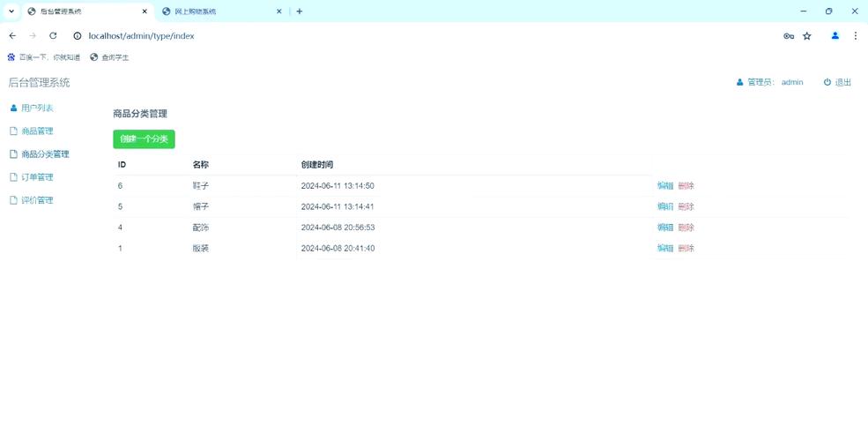Click the timestamp 2024-06-08 20:56:53
The height and width of the screenshot is (441, 868).
338,228
